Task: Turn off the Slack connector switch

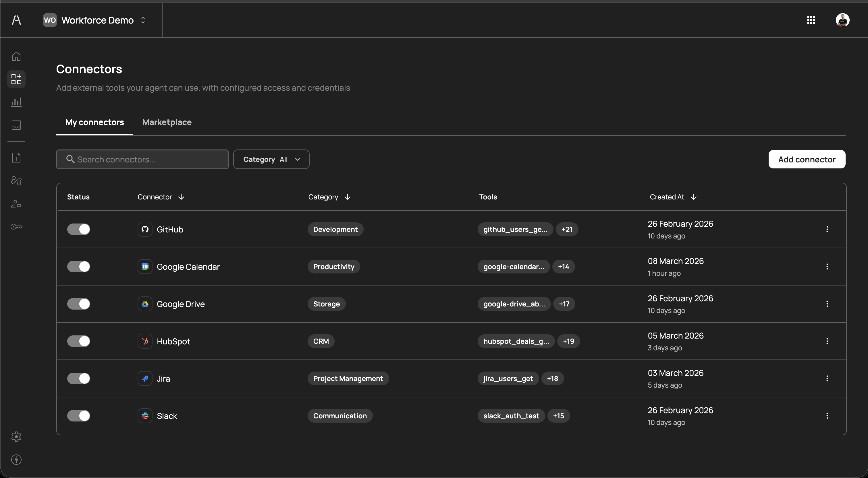Action: coord(78,416)
